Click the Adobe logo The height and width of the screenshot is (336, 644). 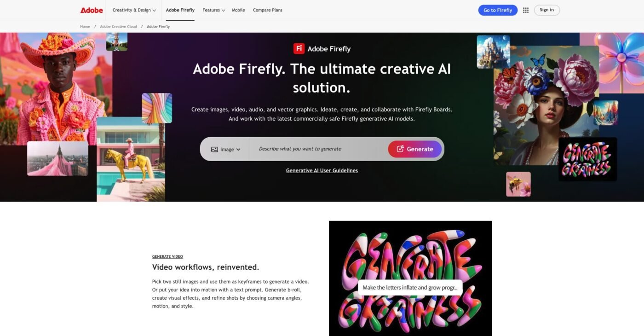pyautogui.click(x=92, y=10)
